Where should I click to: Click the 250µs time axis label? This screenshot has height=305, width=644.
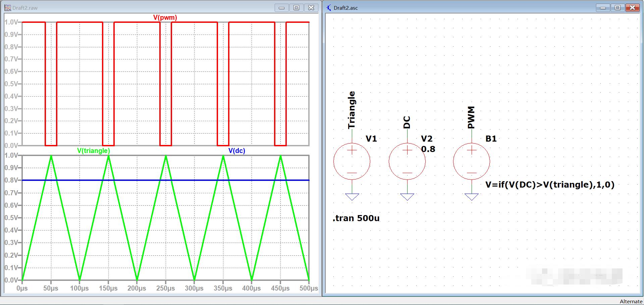point(166,288)
